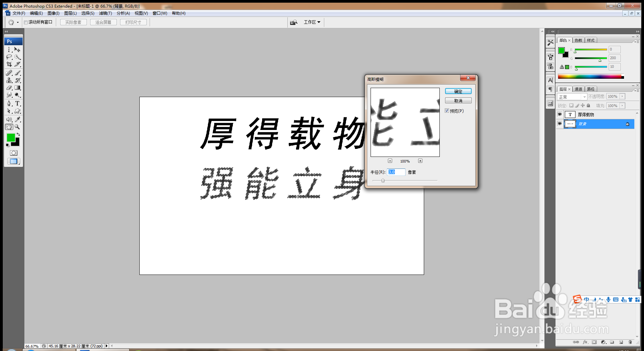Image resolution: width=644 pixels, height=351 pixels.
Task: Switch to the 色板 swatches tab
Action: coord(578,40)
